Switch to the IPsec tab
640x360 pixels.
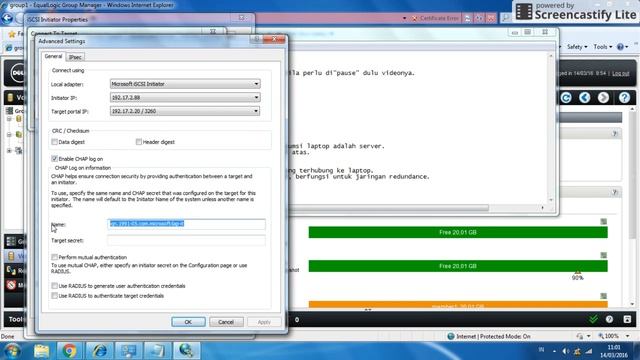pyautogui.click(x=75, y=57)
